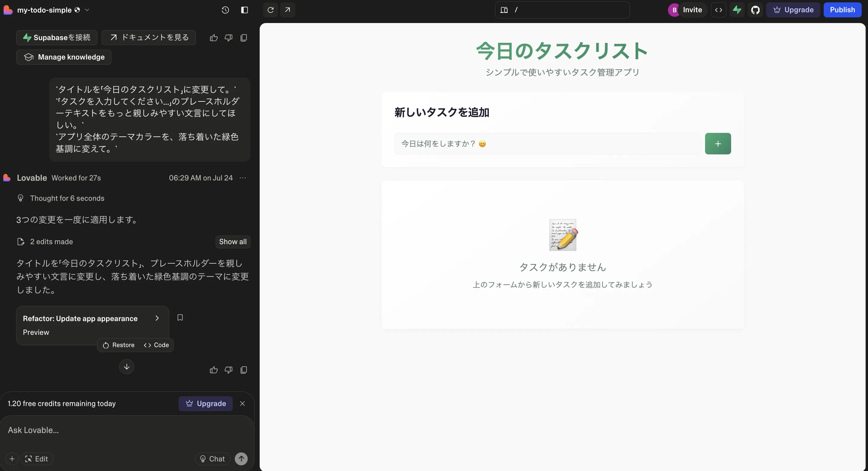Publish the app
This screenshot has width=868, height=471.
point(842,10)
